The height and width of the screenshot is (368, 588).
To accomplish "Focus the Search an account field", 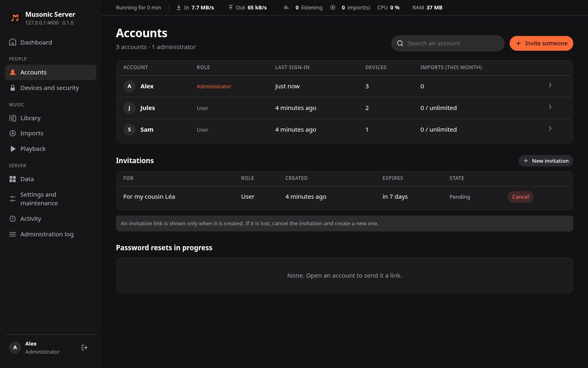I will [x=448, y=43].
